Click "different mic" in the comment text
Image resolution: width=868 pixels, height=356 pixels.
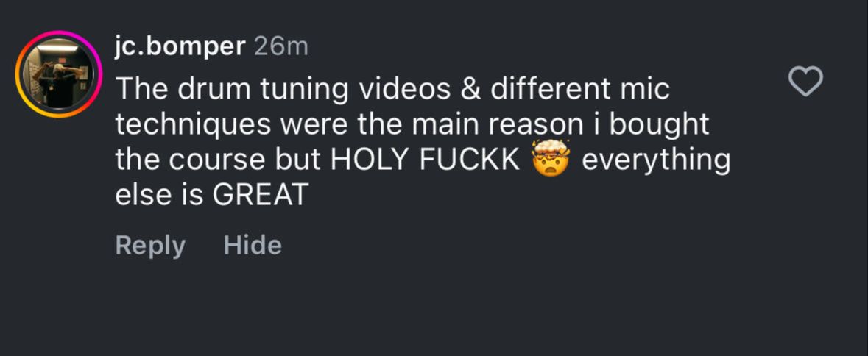(x=580, y=90)
